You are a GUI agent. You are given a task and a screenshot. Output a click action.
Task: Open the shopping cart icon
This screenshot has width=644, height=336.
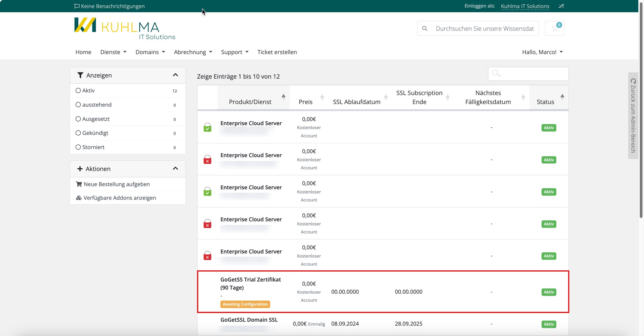[555, 28]
